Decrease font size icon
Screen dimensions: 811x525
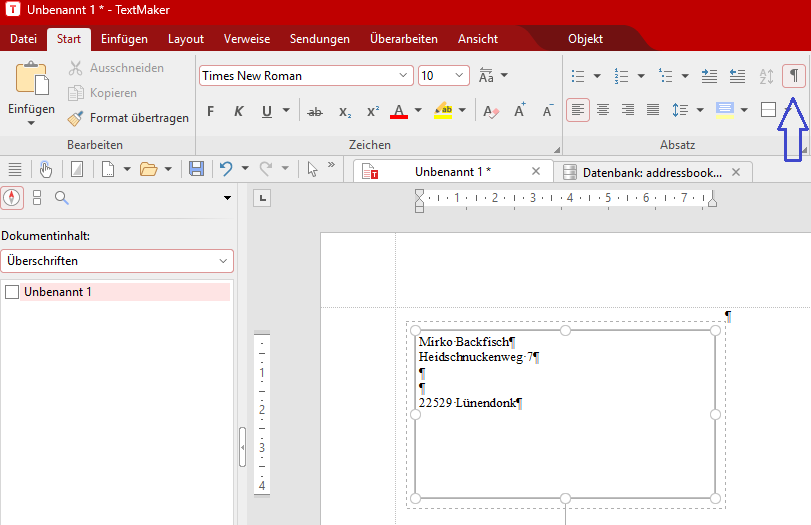pos(548,110)
